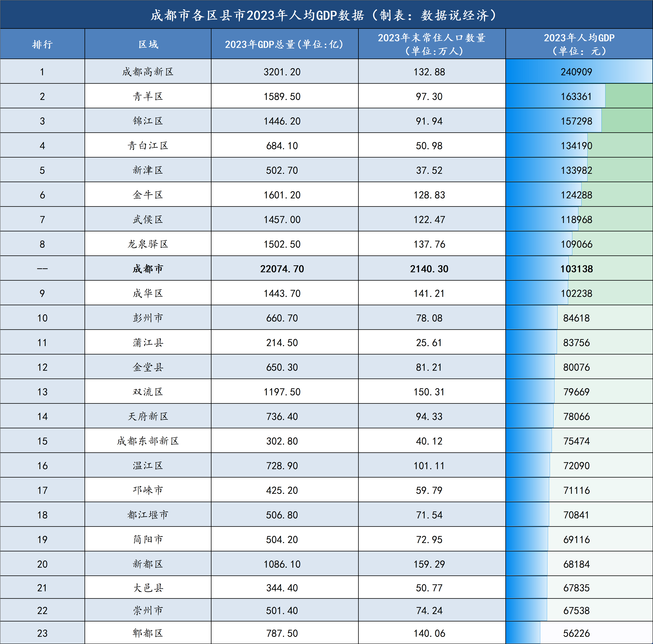This screenshot has width=653, height=644.
Task: Click the per-capita value 133982
Action: tap(576, 171)
